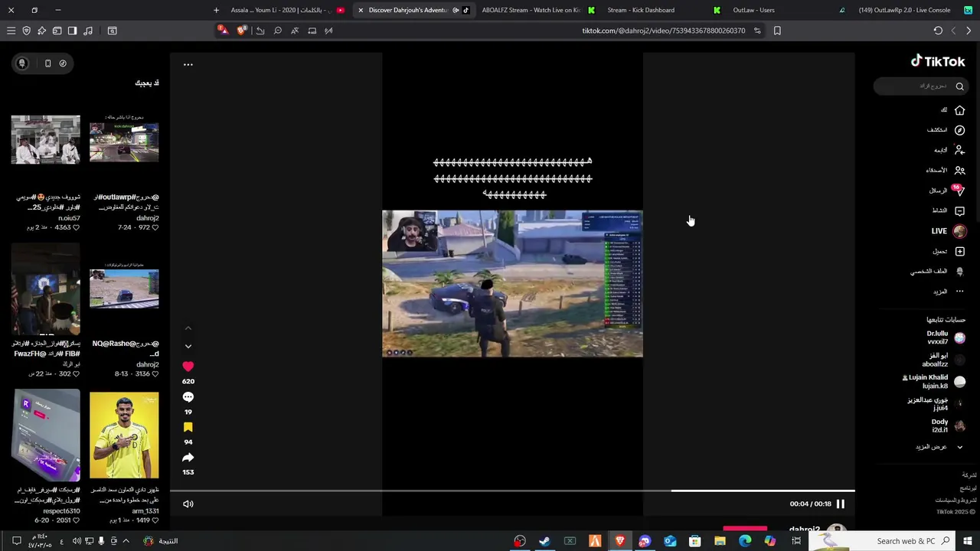Go to TikTok Home (For You)
Screen dimensions: 980x551
(952, 110)
